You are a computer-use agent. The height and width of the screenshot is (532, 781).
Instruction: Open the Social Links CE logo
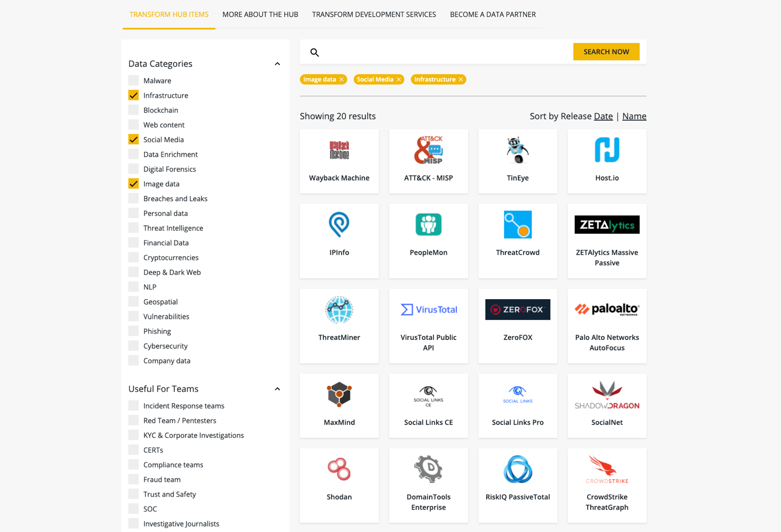coord(429,396)
